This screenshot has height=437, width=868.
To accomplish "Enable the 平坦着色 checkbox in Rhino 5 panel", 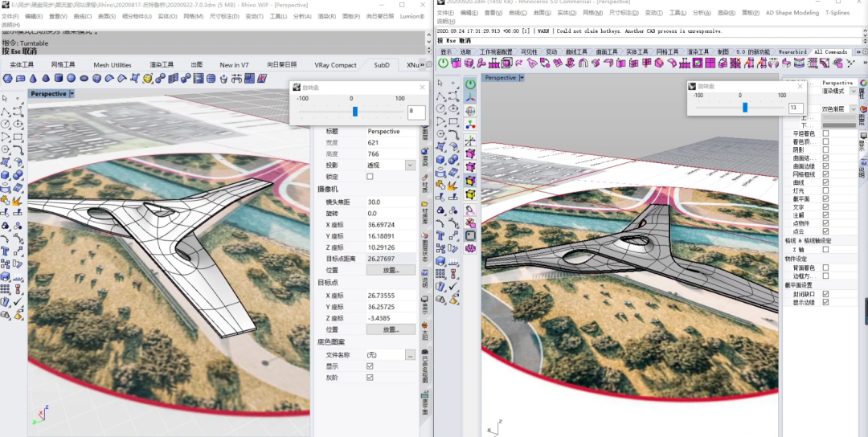I will (825, 133).
